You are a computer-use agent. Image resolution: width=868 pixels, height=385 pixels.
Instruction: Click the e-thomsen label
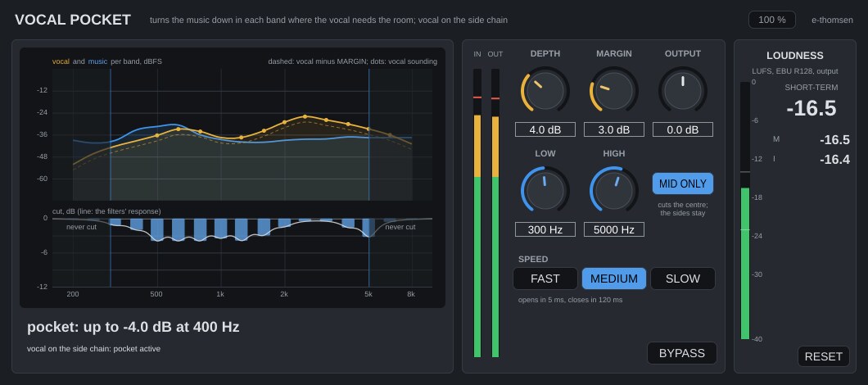coord(832,20)
